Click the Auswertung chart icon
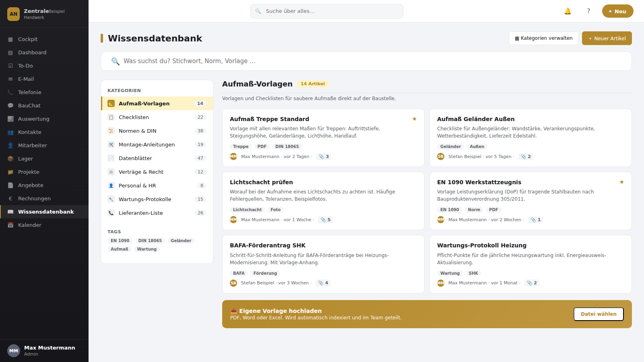This screenshot has width=644, height=362. point(10,119)
